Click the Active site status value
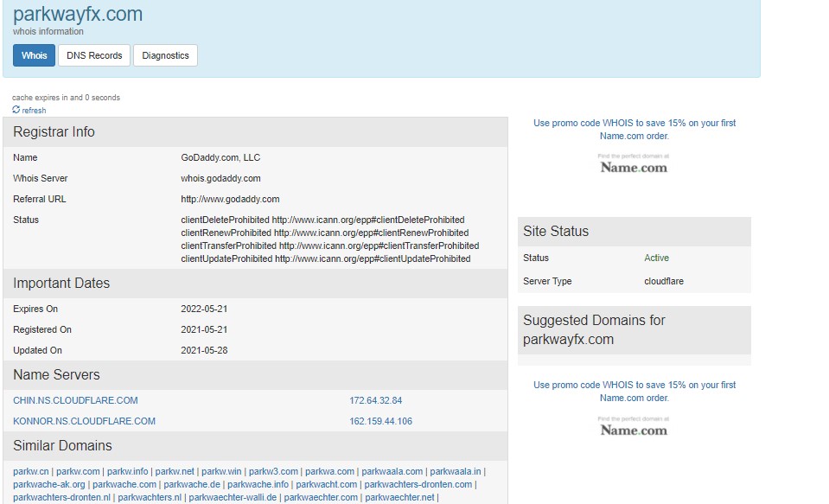 click(x=656, y=258)
